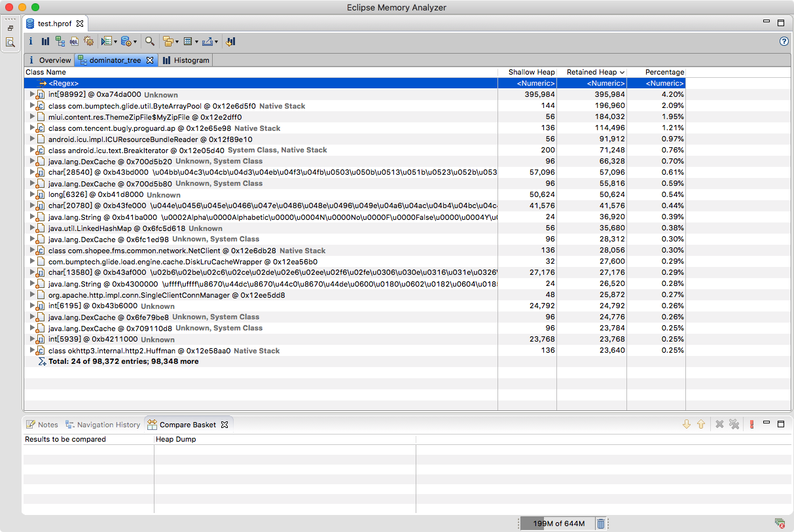Image resolution: width=794 pixels, height=532 pixels.
Task: Expand the DiskLruCacheWrapper row
Action: [x=31, y=261]
